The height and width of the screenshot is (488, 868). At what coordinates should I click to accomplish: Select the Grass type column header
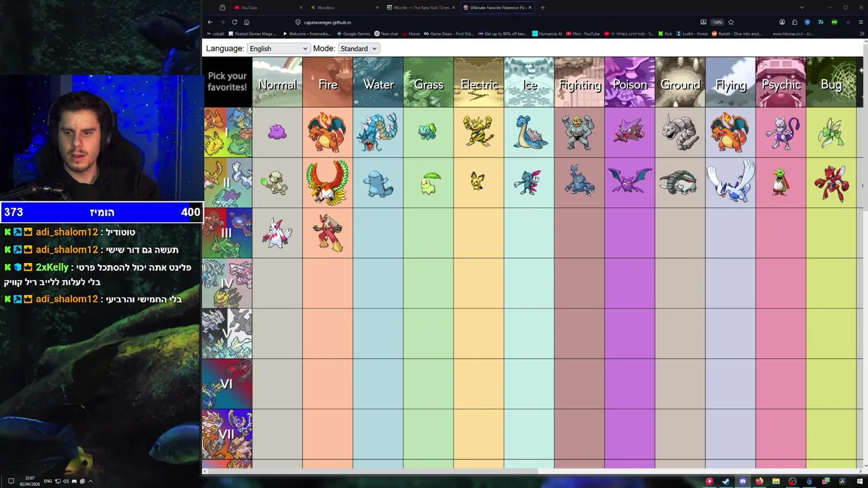[429, 83]
